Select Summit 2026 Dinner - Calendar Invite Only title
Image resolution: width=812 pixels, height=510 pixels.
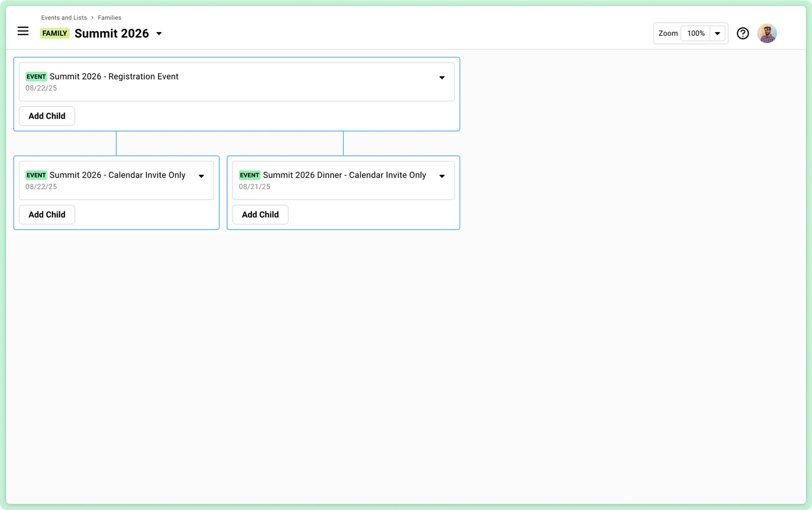[x=344, y=175]
